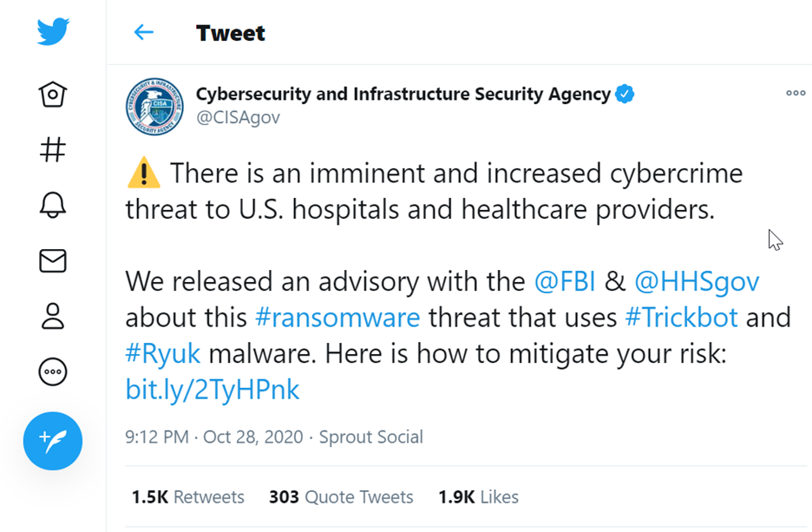Open the bit.ly/2TyHPnk advisory link
This screenshot has height=532, width=812.
click(x=213, y=390)
